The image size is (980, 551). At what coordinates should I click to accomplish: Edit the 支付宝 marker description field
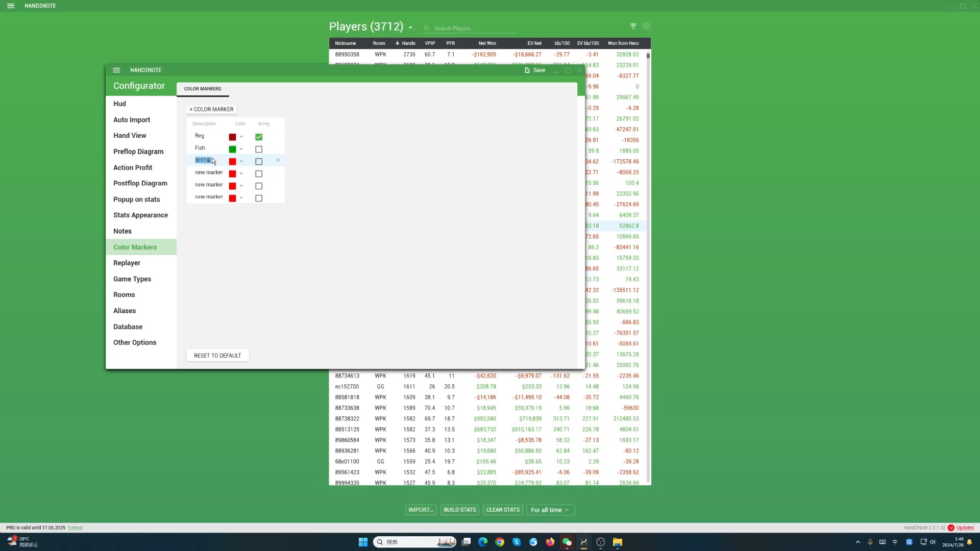tap(203, 161)
